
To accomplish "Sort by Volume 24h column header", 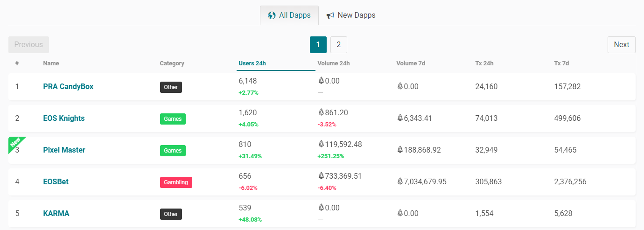I will tap(334, 63).
